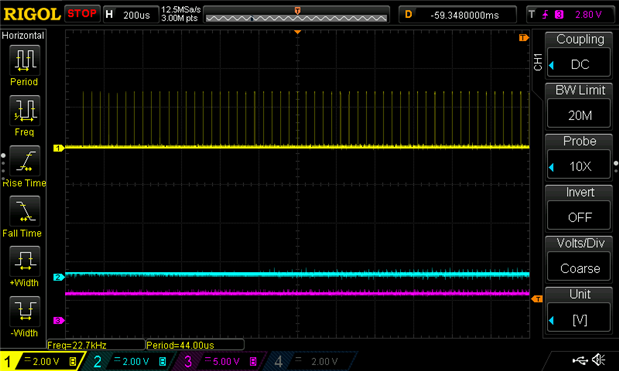Click the blue arrow beside Coupling DC

coord(551,65)
